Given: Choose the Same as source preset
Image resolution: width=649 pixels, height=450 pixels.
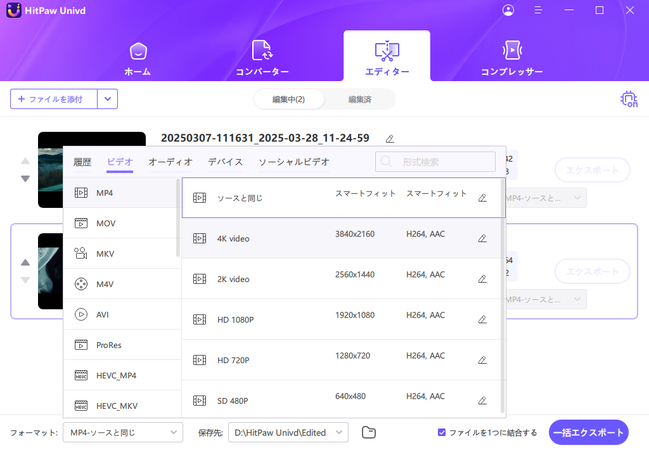Looking at the screenshot, I should tap(344, 198).
